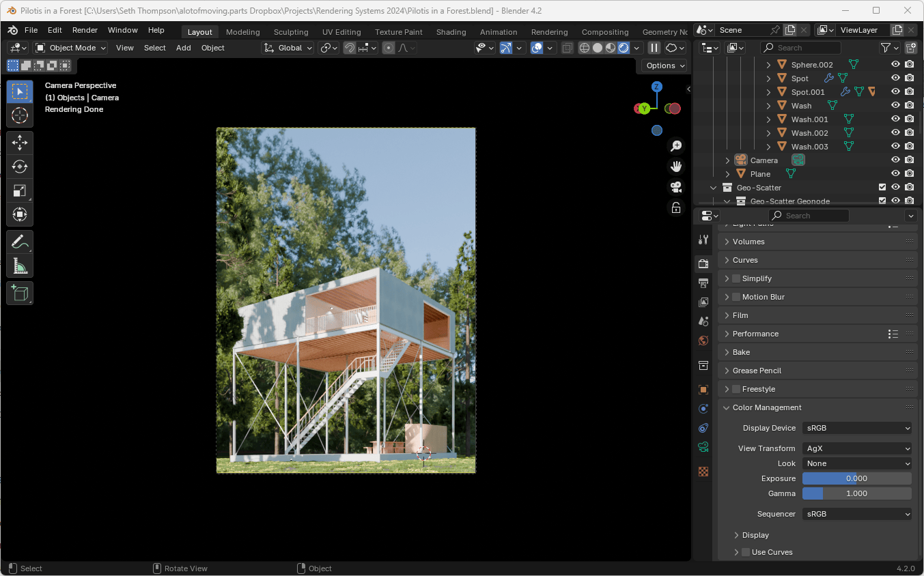
Task: Uncheck the Geo-Scatter collection checkbox
Action: click(882, 187)
